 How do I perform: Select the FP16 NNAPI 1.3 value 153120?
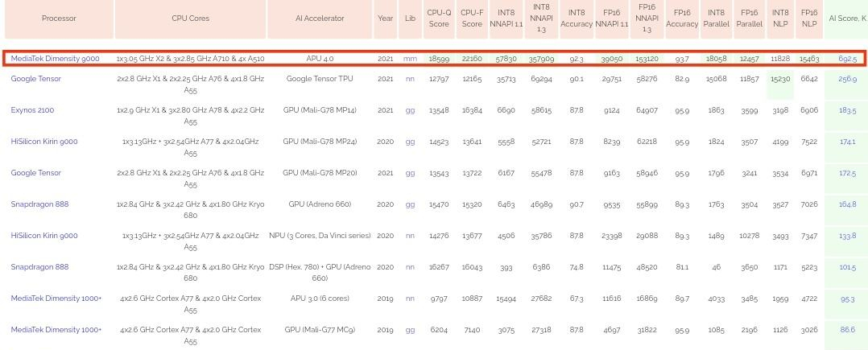tap(647, 58)
